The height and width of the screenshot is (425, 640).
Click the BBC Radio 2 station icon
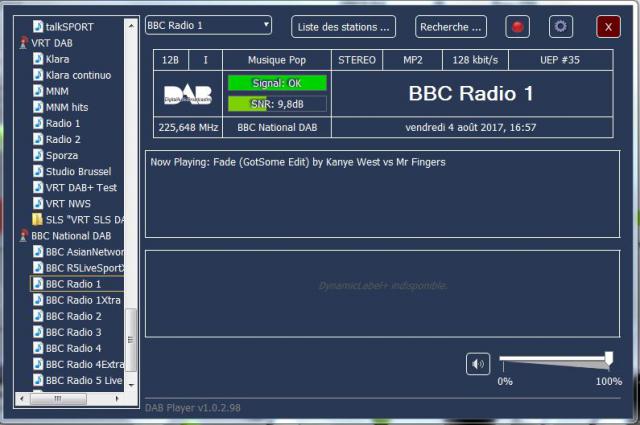(38, 316)
